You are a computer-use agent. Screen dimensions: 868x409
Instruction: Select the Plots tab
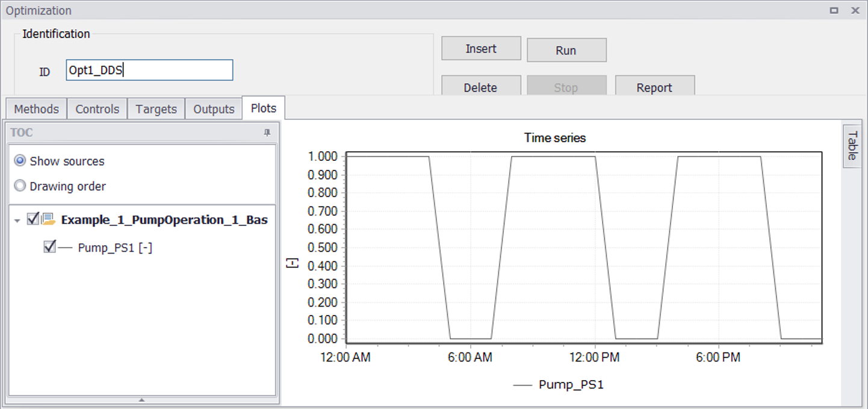(264, 108)
